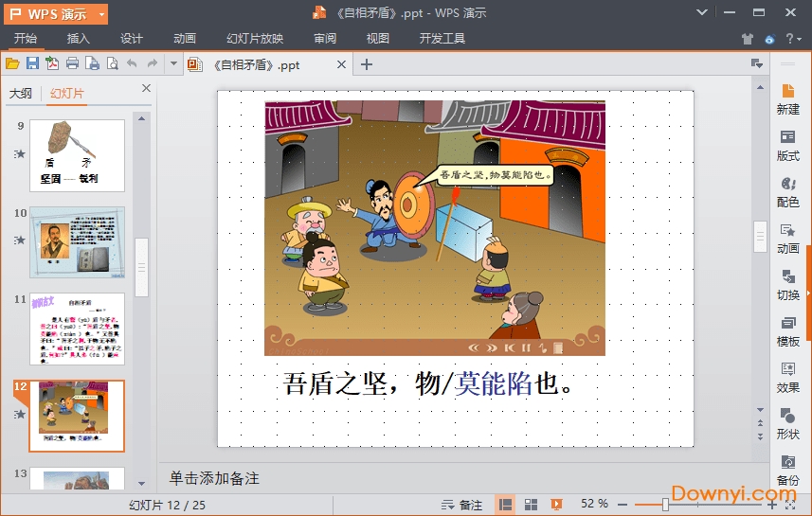This screenshot has width=812, height=516.
Task: Open the 视图 ribbon tab
Action: [377, 38]
